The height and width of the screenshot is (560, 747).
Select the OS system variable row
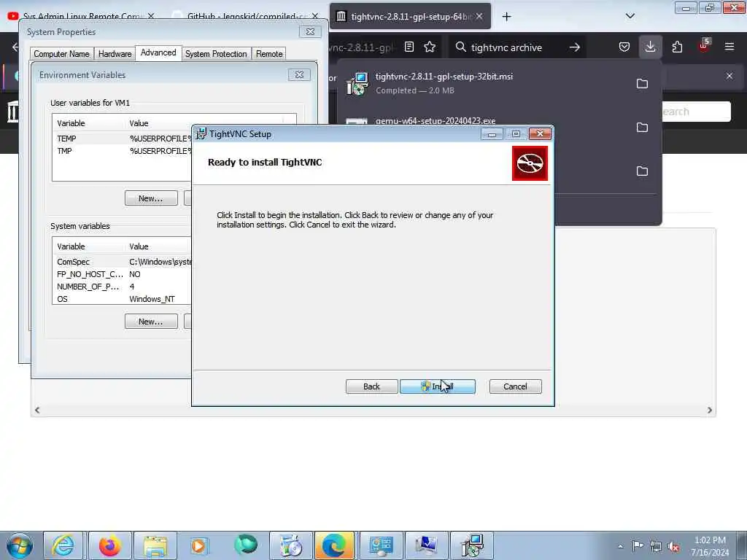pyautogui.click(x=122, y=299)
